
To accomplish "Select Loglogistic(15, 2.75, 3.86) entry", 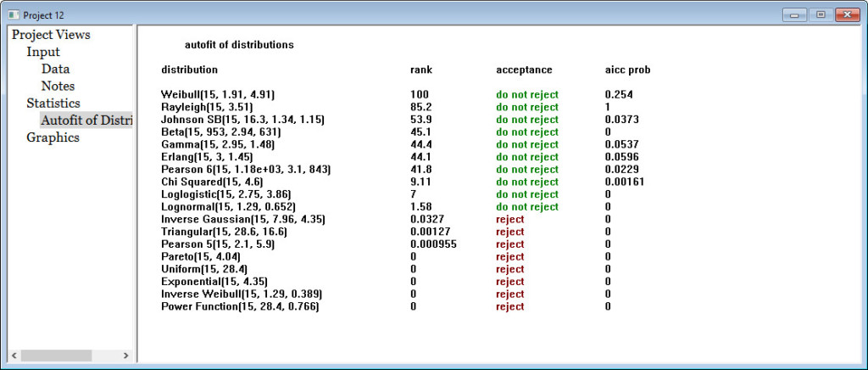I will click(225, 194).
